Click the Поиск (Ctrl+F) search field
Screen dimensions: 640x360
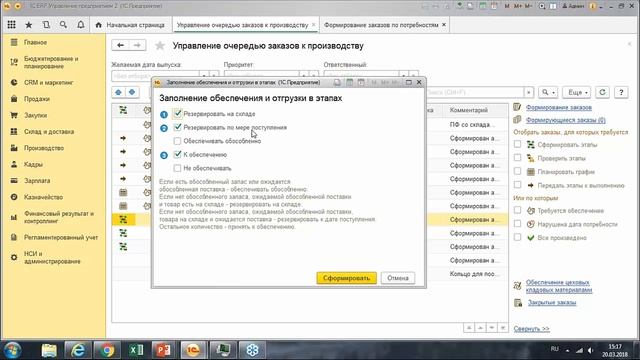475,92
